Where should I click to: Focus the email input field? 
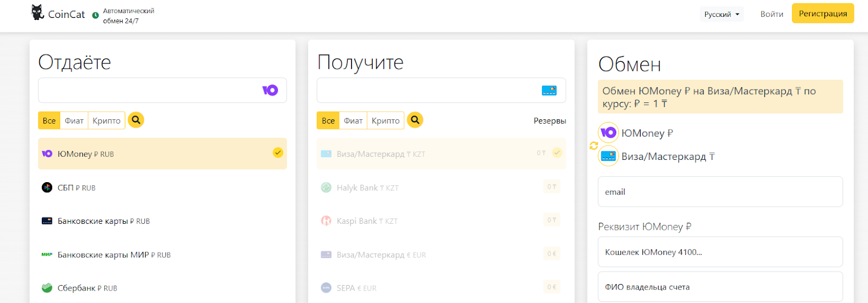[x=720, y=191]
